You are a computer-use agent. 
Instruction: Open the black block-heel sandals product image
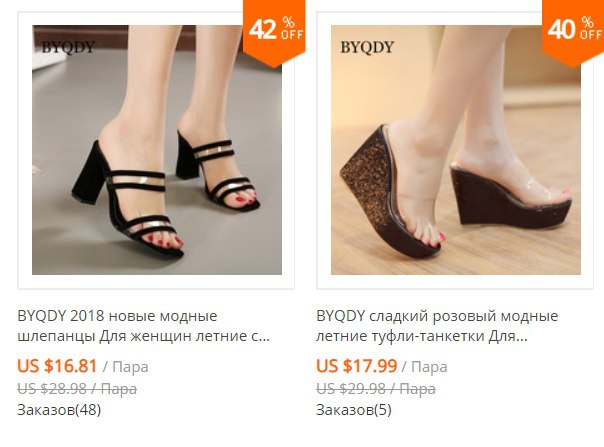(157, 150)
